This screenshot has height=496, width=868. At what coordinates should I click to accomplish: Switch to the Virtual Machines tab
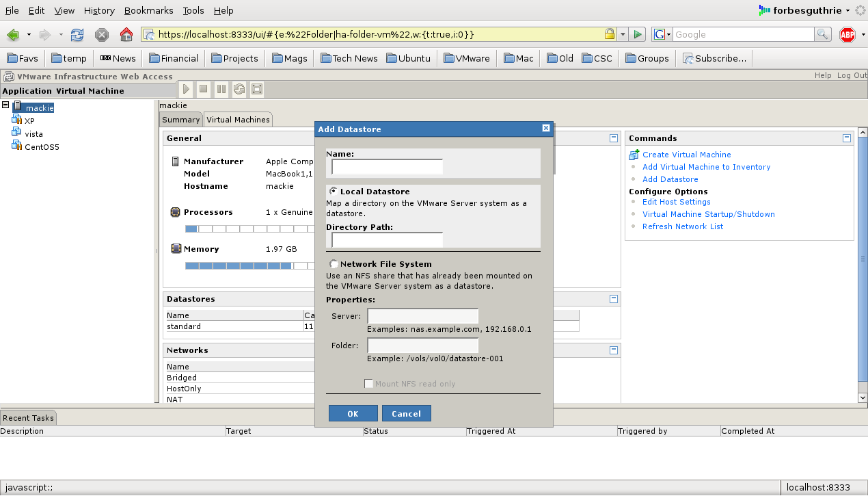pos(238,120)
